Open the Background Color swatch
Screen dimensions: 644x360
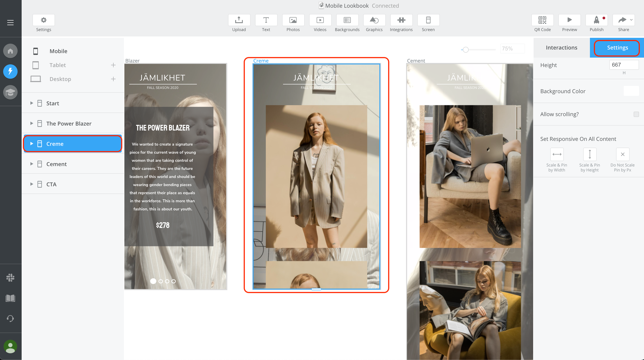point(631,91)
